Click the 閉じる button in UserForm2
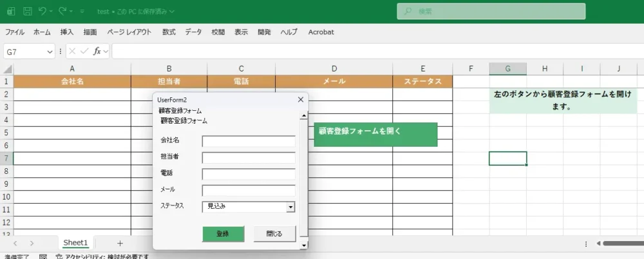644x259 pixels. click(274, 233)
